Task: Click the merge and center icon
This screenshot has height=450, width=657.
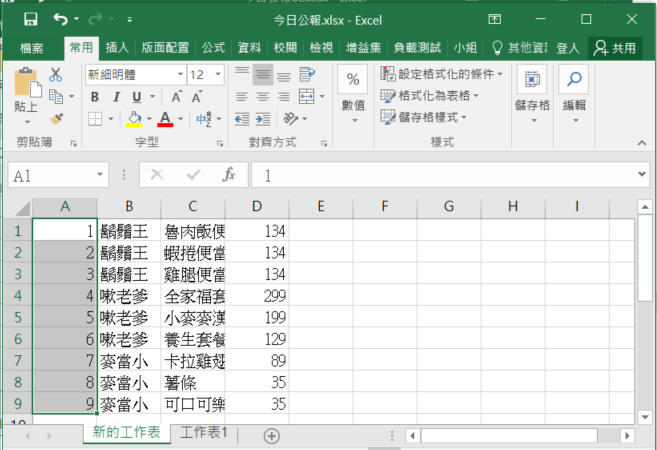Action: point(307,96)
